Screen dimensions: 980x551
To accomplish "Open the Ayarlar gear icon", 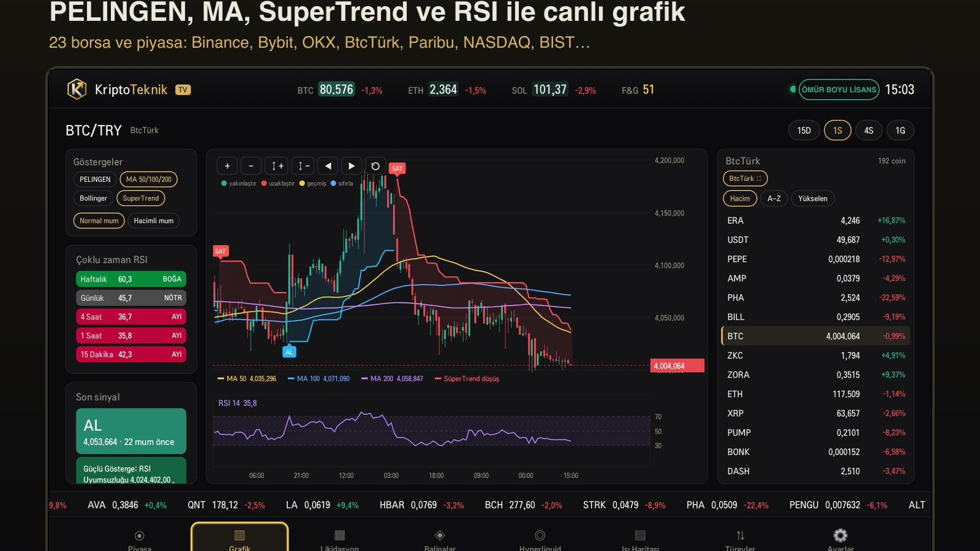I will [x=840, y=536].
